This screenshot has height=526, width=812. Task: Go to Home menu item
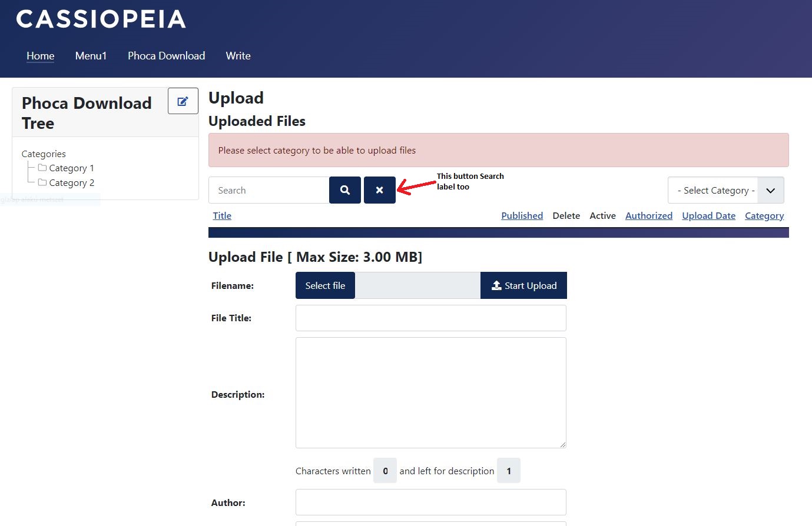(41, 56)
